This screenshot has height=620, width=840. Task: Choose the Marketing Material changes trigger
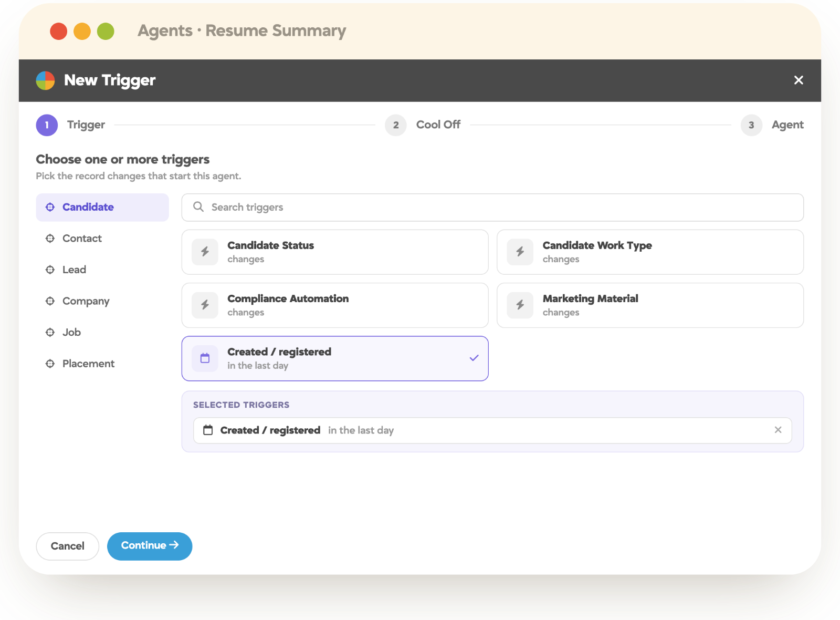pyautogui.click(x=650, y=305)
